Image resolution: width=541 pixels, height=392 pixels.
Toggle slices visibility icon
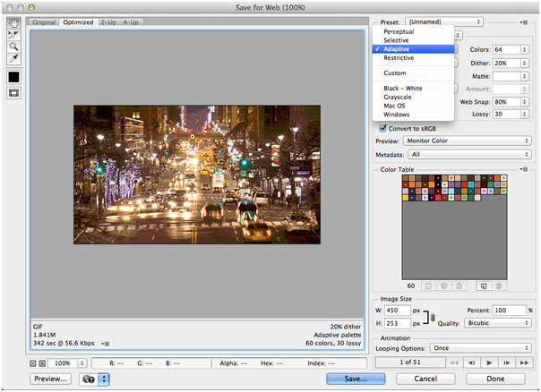[15, 94]
